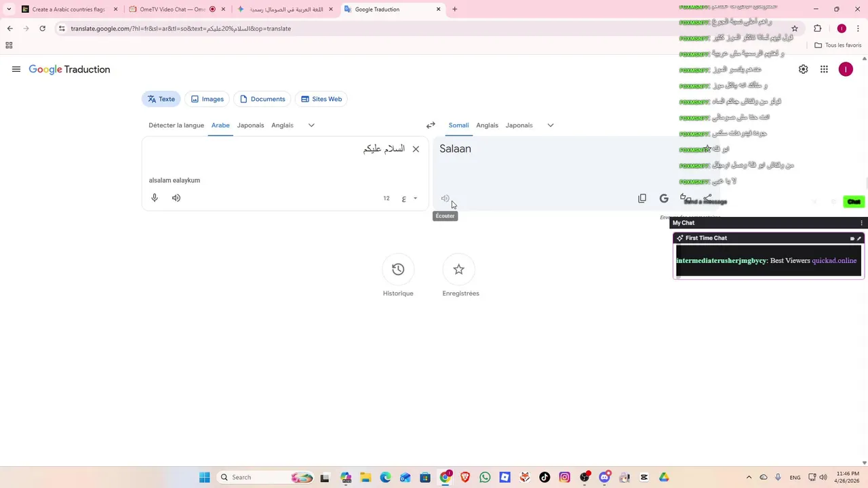
Task: Switch to Documents translation mode
Action: (x=262, y=99)
